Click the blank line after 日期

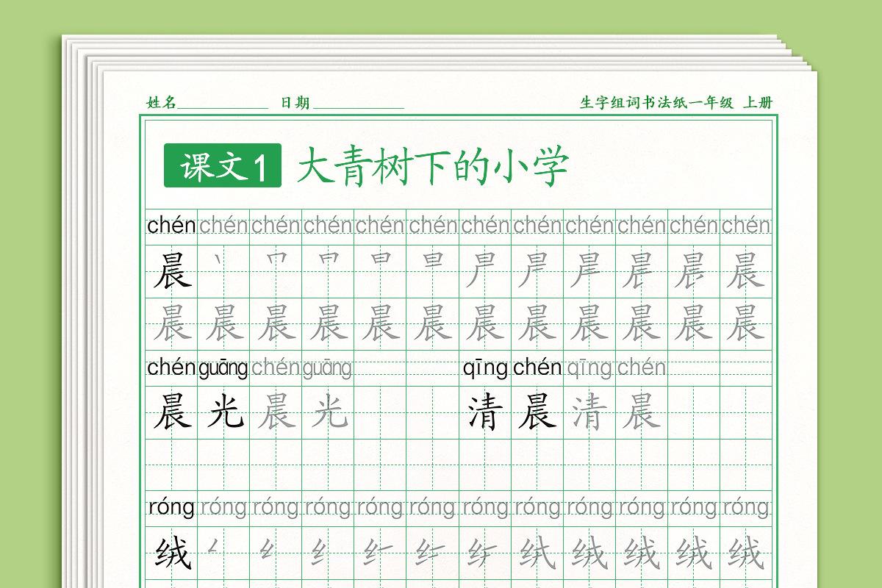pyautogui.click(x=358, y=104)
